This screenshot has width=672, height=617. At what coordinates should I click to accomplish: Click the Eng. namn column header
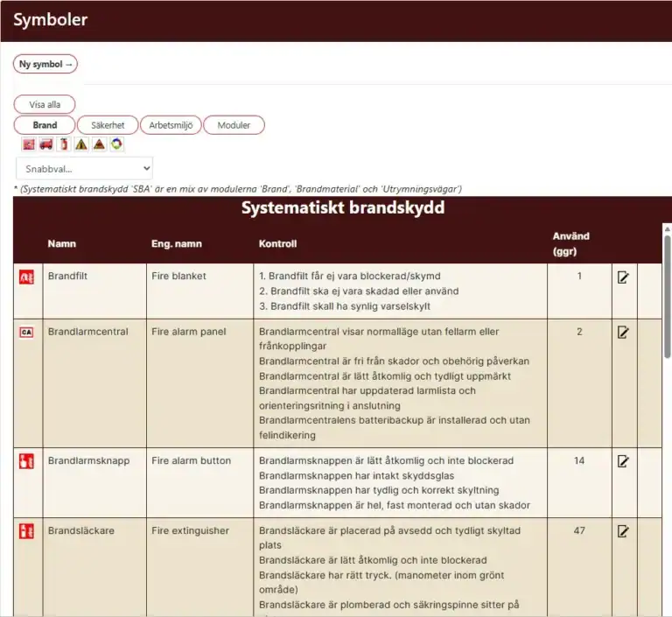click(177, 243)
